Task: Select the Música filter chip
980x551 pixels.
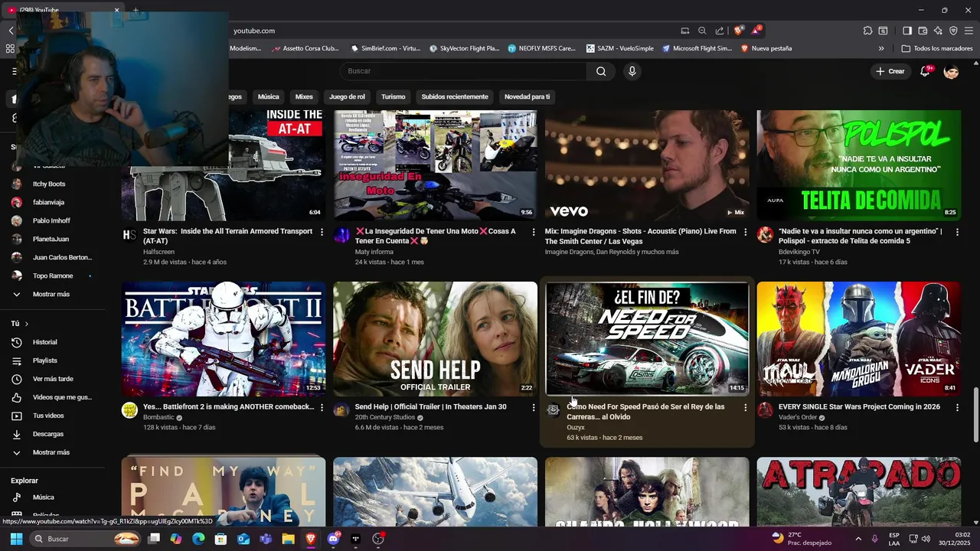Action: coord(268,97)
